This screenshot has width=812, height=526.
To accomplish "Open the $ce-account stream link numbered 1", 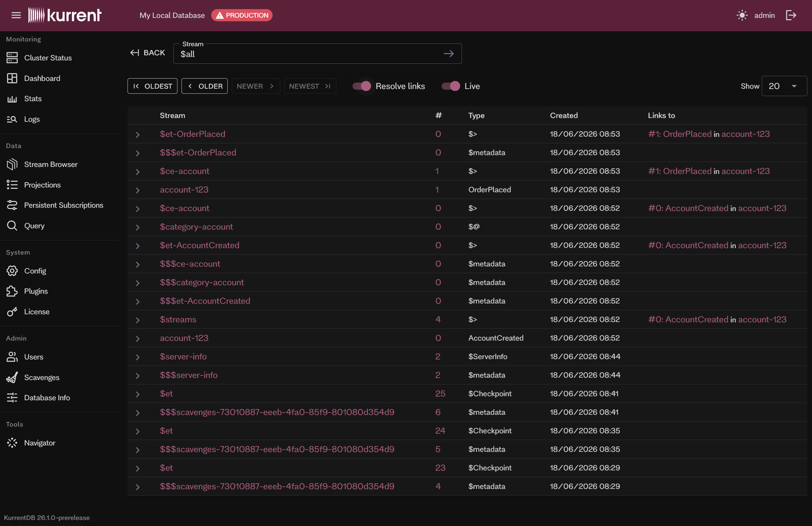I will tap(184, 171).
